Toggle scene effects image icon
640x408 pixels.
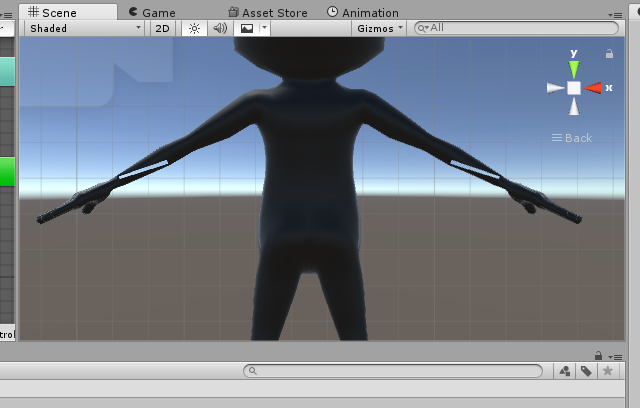[x=247, y=28]
